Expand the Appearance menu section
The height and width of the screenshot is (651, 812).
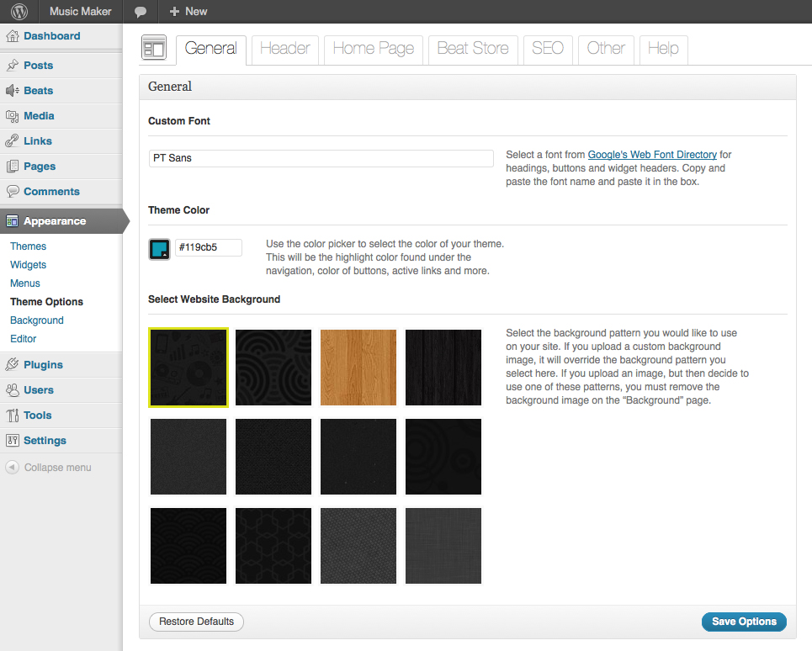(55, 221)
